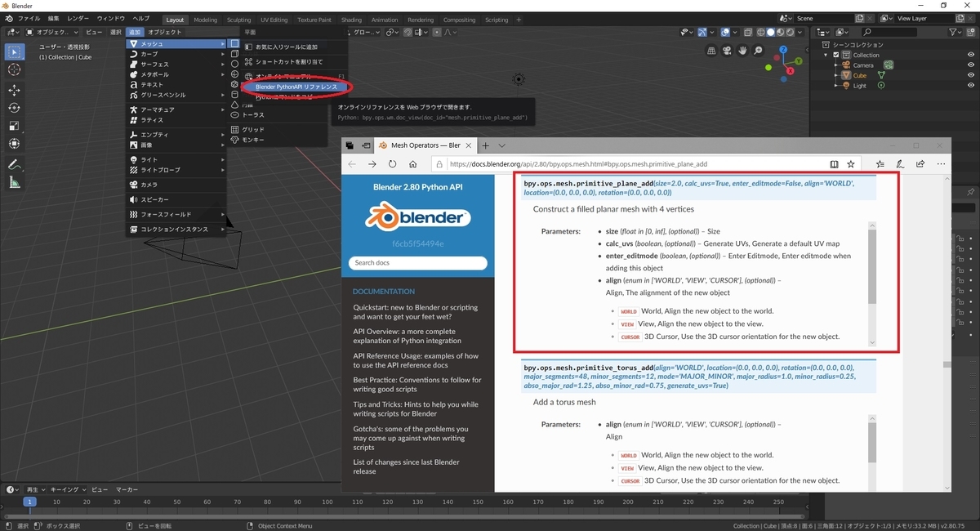Click the browser address bar URL
The image size is (980, 531).
(x=577, y=163)
